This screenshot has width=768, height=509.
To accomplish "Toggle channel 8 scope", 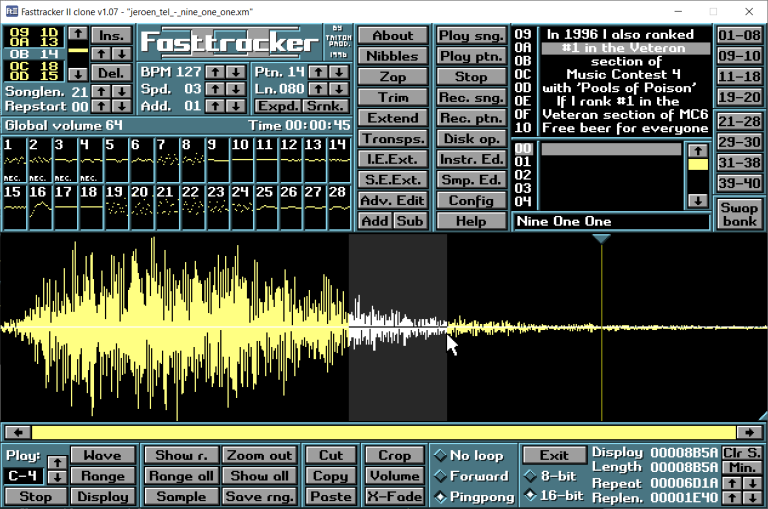I will tap(192, 160).
